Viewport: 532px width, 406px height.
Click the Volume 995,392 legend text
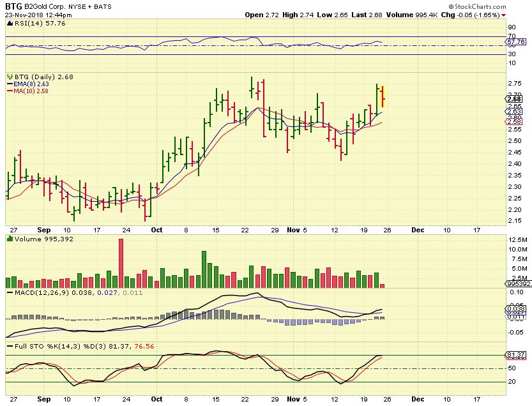44,239
